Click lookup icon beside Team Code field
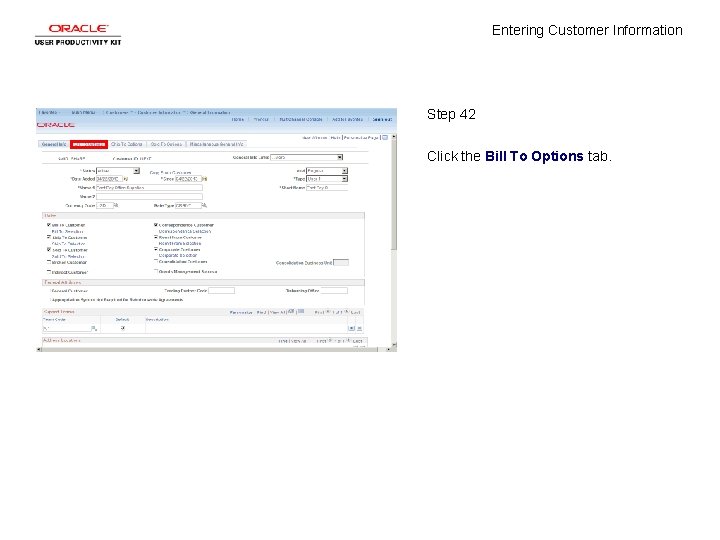720x540 pixels. (x=94, y=328)
